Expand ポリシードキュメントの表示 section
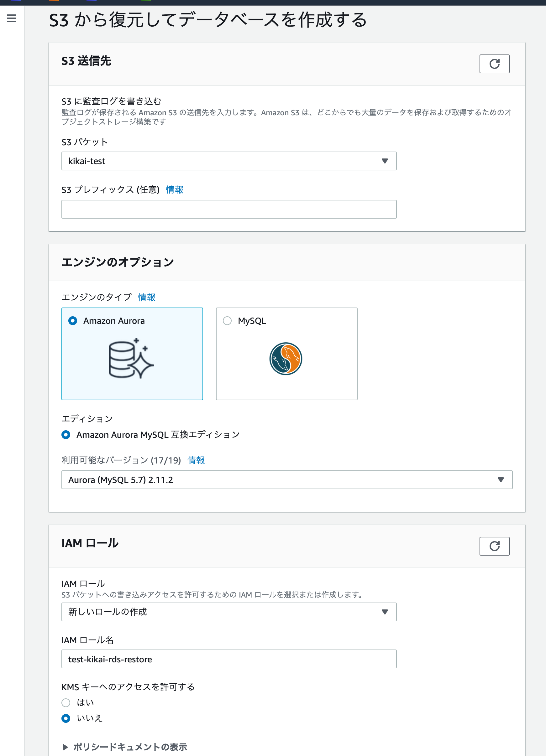Image resolution: width=546 pixels, height=756 pixels. [x=125, y=747]
